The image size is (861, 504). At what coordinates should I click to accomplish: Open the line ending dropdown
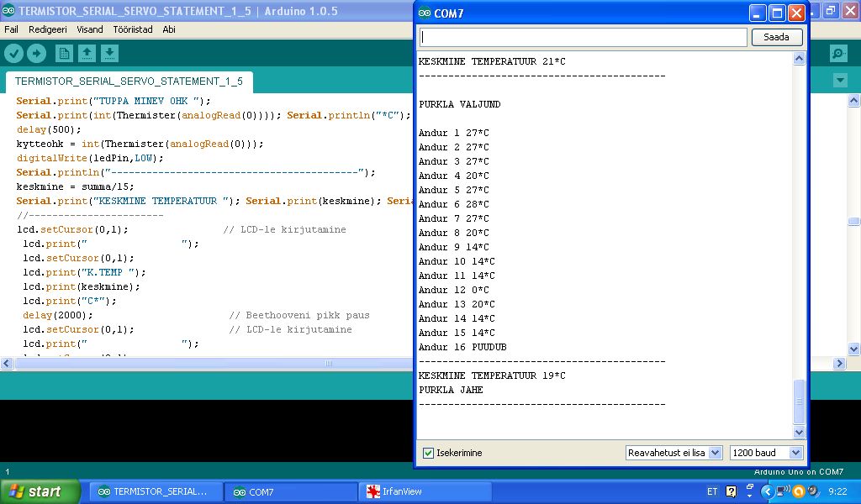click(x=673, y=453)
